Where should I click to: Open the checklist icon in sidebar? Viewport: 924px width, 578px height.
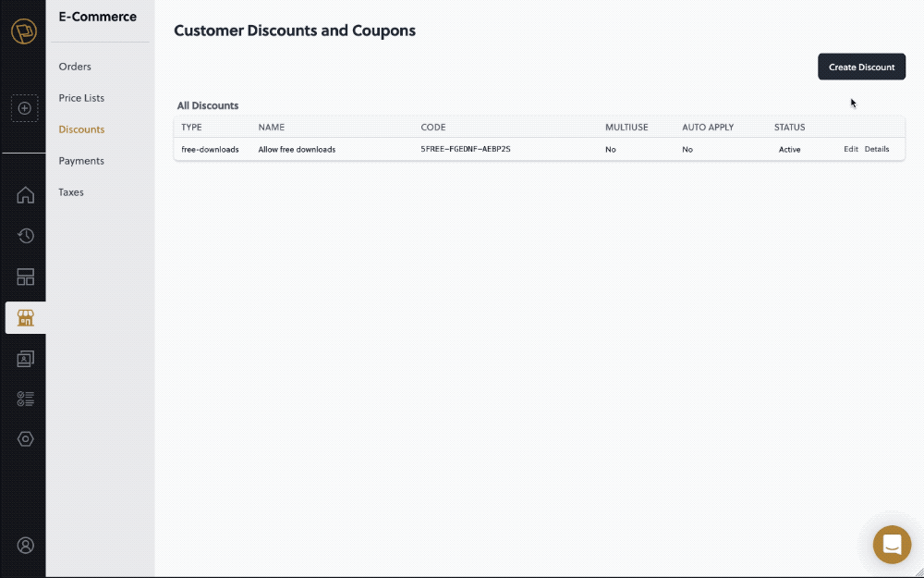(26, 399)
